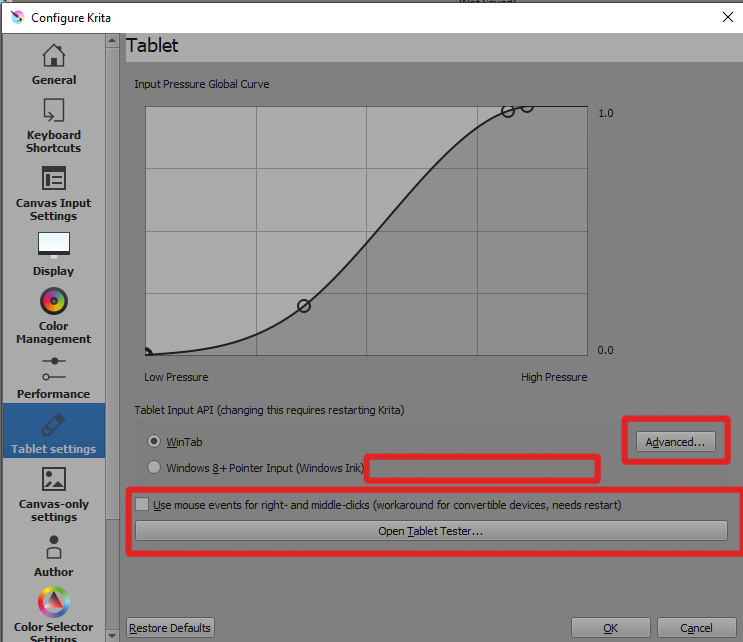Open Canvas Input Settings icon

point(54,179)
